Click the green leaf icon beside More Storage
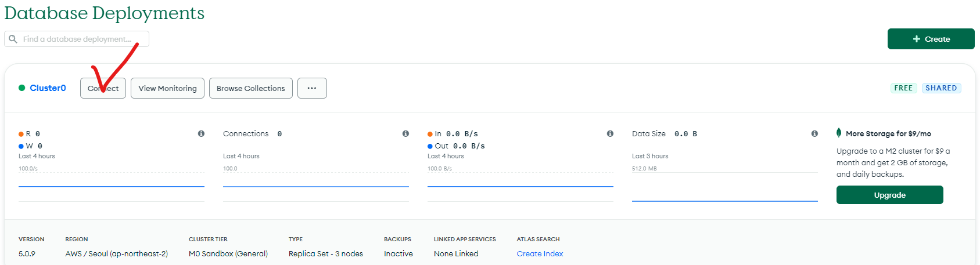Image resolution: width=980 pixels, height=265 pixels. click(839, 133)
